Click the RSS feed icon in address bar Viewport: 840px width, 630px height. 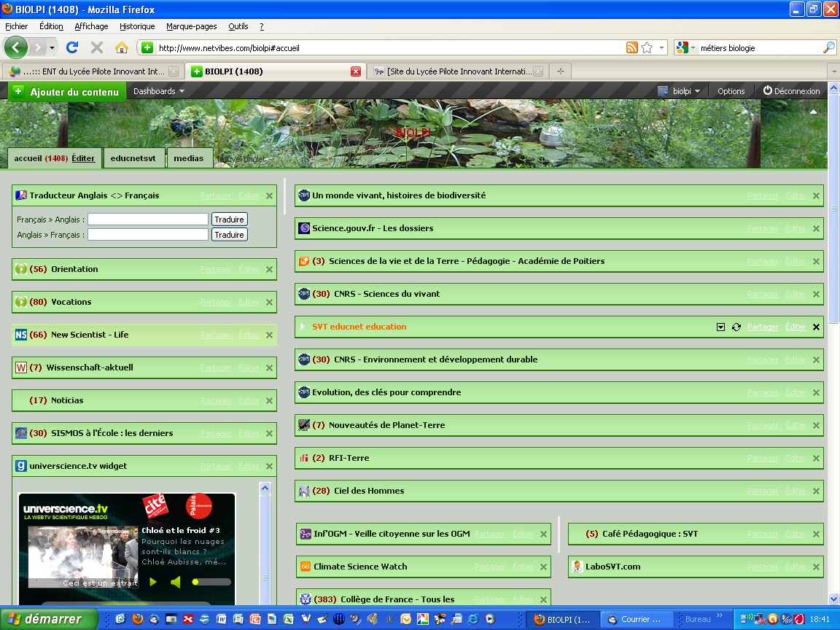point(632,47)
